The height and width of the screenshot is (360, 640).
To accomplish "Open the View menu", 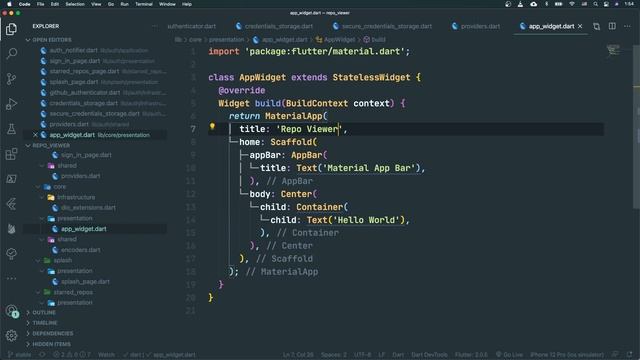I will coord(96,4).
